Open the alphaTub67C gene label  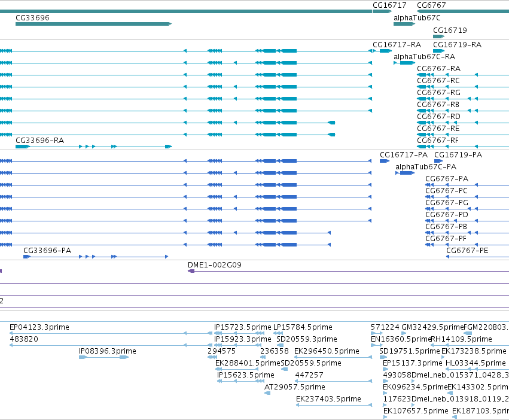(417, 18)
